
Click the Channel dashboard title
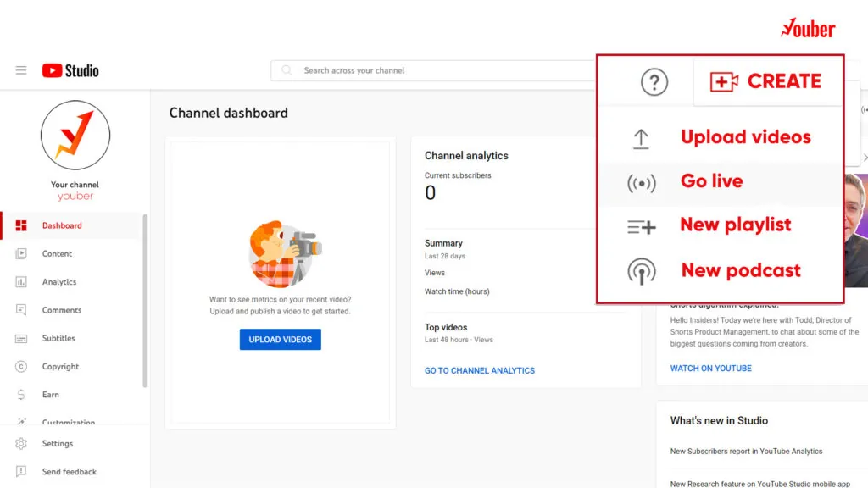[229, 113]
